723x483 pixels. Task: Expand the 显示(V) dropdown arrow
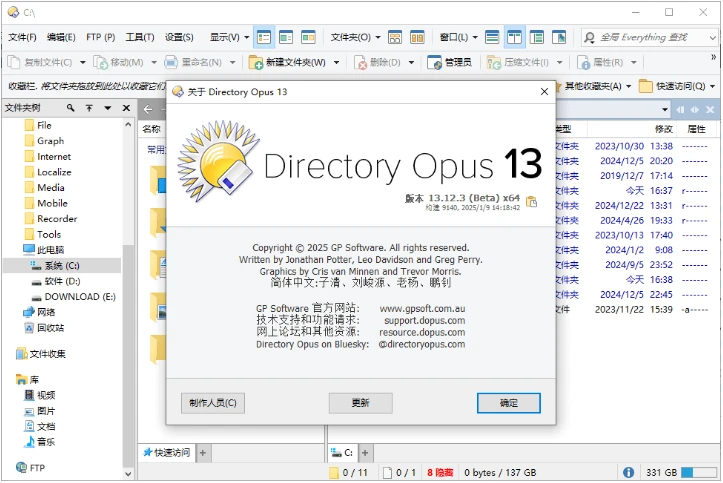click(x=247, y=37)
